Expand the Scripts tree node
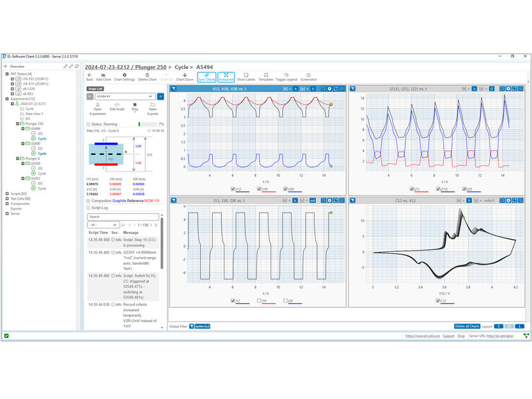This screenshot has height=399, width=532. (x=7, y=193)
